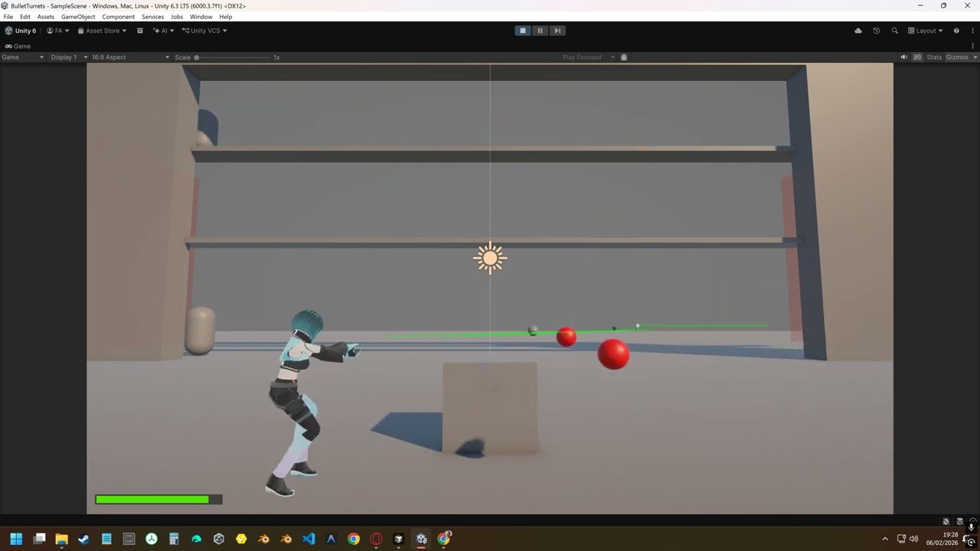Viewport: 980px width, 551px height.
Task: Open the 16:9 Aspect dropdown
Action: coord(130,57)
